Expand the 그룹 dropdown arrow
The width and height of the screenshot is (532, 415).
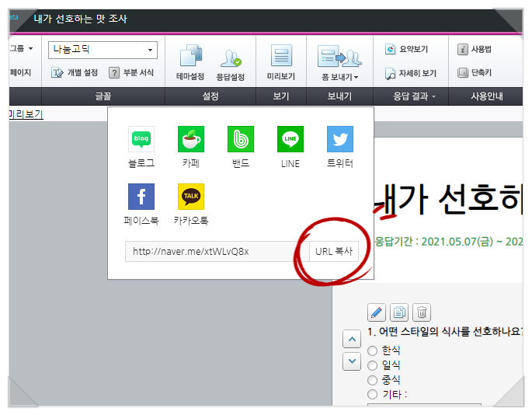point(30,48)
